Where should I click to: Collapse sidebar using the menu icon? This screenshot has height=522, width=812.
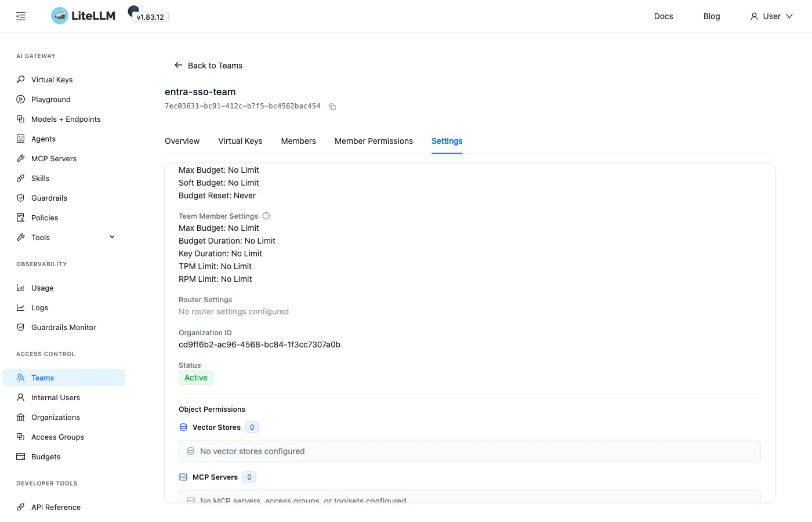[21, 16]
